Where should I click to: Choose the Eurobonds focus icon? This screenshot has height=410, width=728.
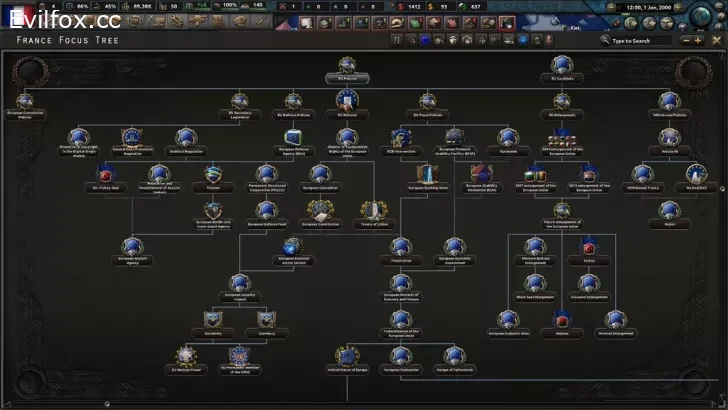coord(509,138)
